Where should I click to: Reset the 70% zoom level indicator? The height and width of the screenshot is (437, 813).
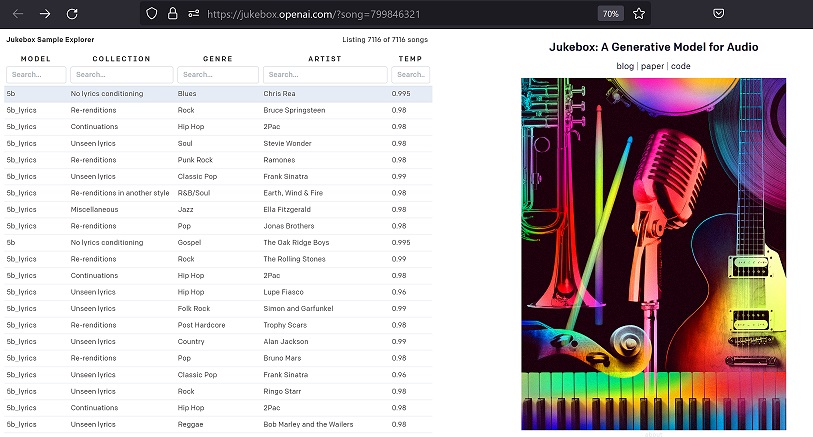[x=609, y=14]
